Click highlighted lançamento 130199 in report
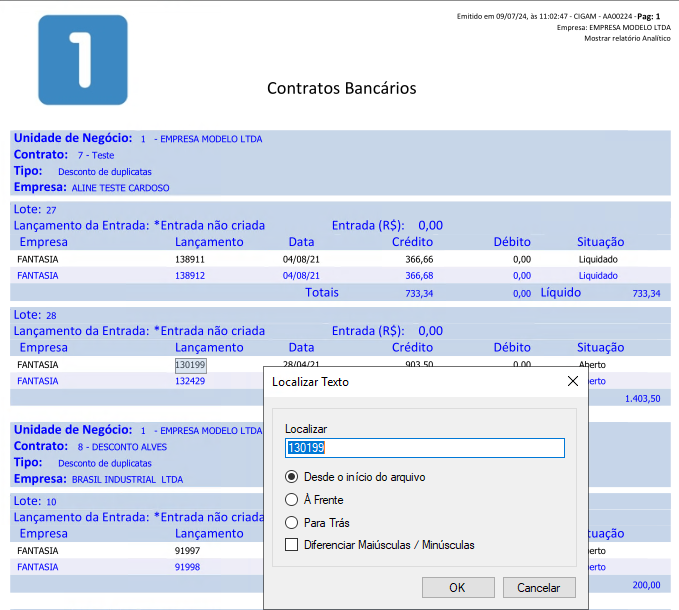Screen dimensions: 679x610 (x=191, y=365)
